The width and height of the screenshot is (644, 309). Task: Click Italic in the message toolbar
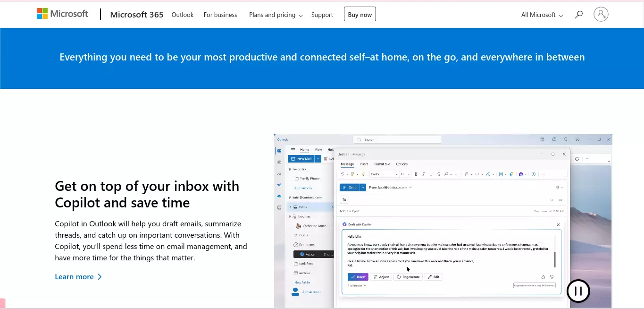424,174
